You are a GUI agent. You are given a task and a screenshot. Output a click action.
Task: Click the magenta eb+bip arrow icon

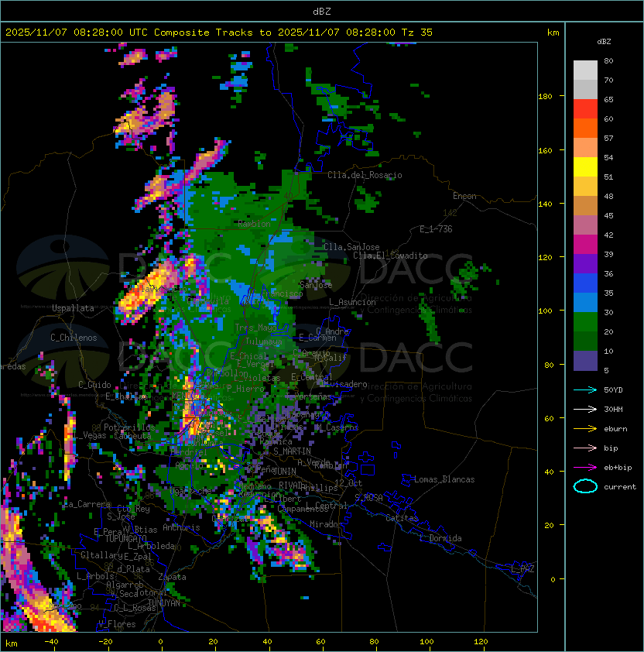coord(585,468)
